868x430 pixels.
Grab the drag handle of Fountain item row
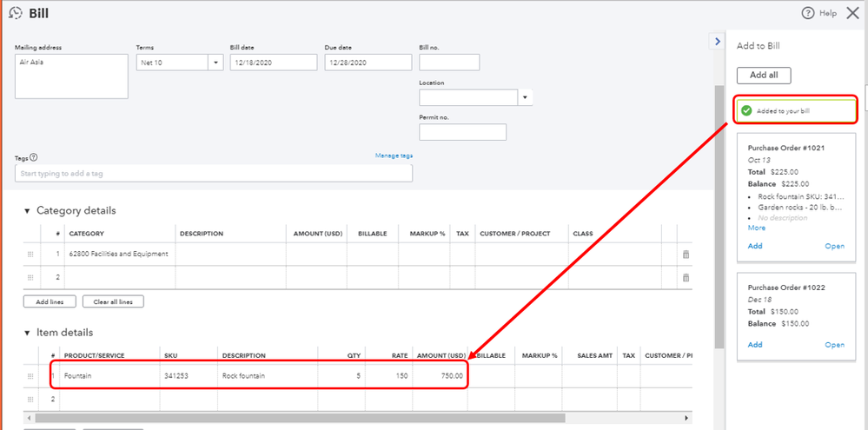[30, 376]
